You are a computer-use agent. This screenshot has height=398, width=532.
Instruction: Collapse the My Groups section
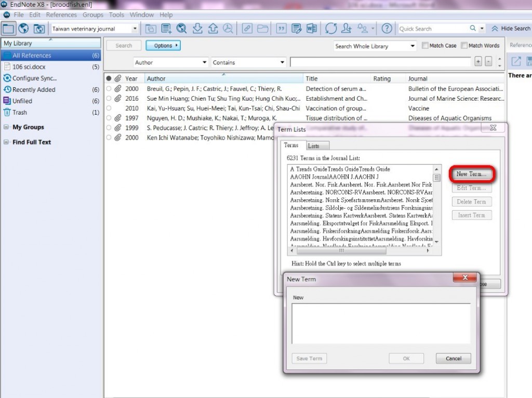6,127
